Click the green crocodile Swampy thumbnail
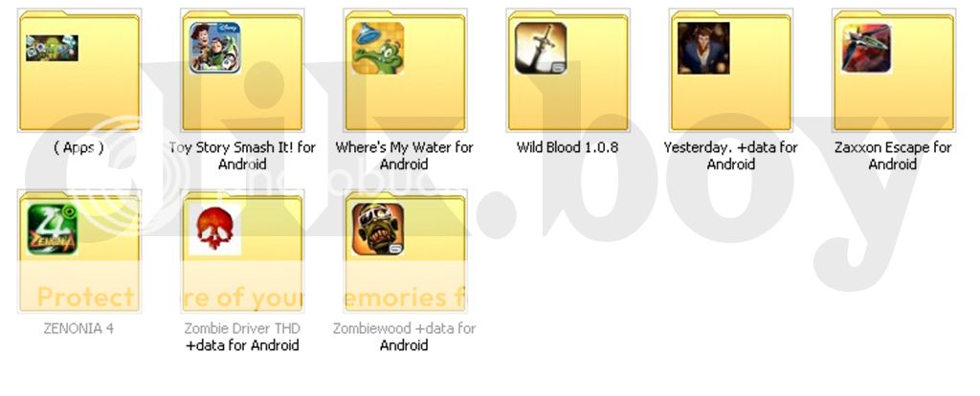The image size is (980, 396). pos(377,48)
